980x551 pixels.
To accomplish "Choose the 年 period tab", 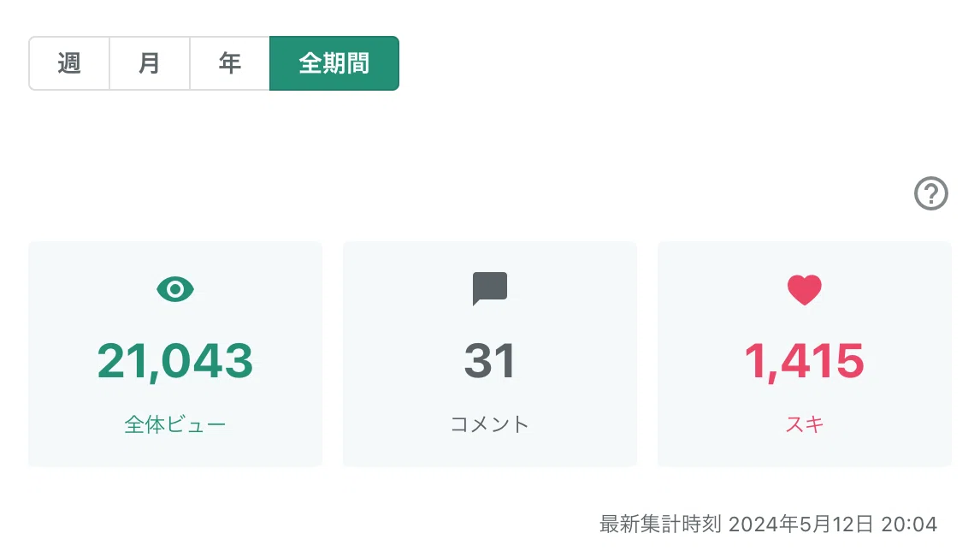I will (x=229, y=63).
